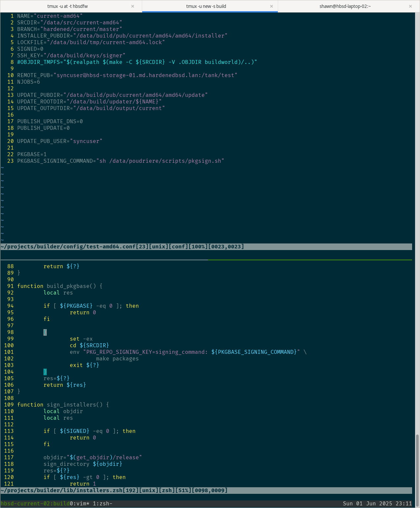Screen dimensions: 420x508
Task: Click 'local res' on line 92
Action: pos(58,293)
